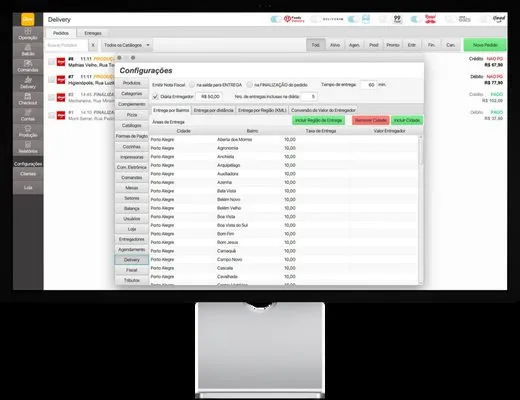Screen dimensions: 520x400
Task: Click the red logo on order #7
Action: tap(61, 80)
